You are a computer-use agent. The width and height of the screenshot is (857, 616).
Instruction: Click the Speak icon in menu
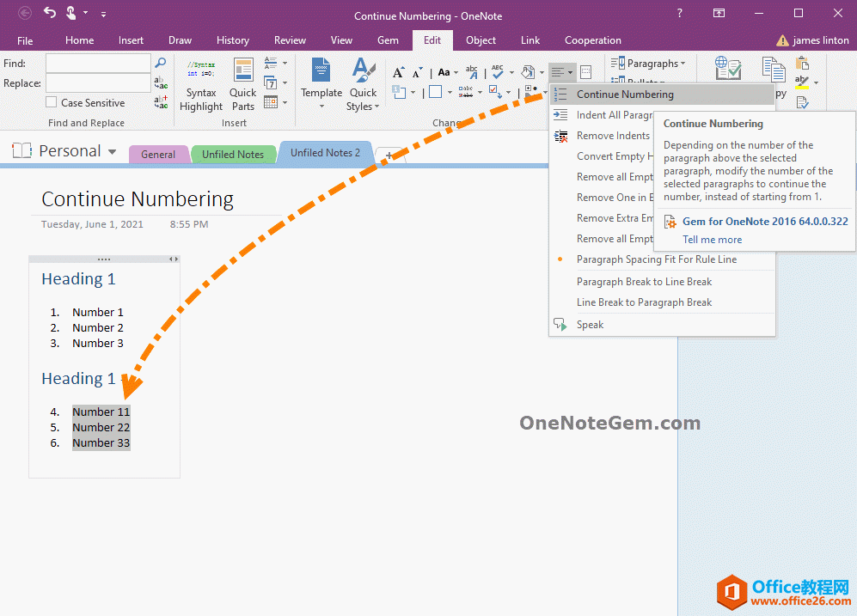560,325
